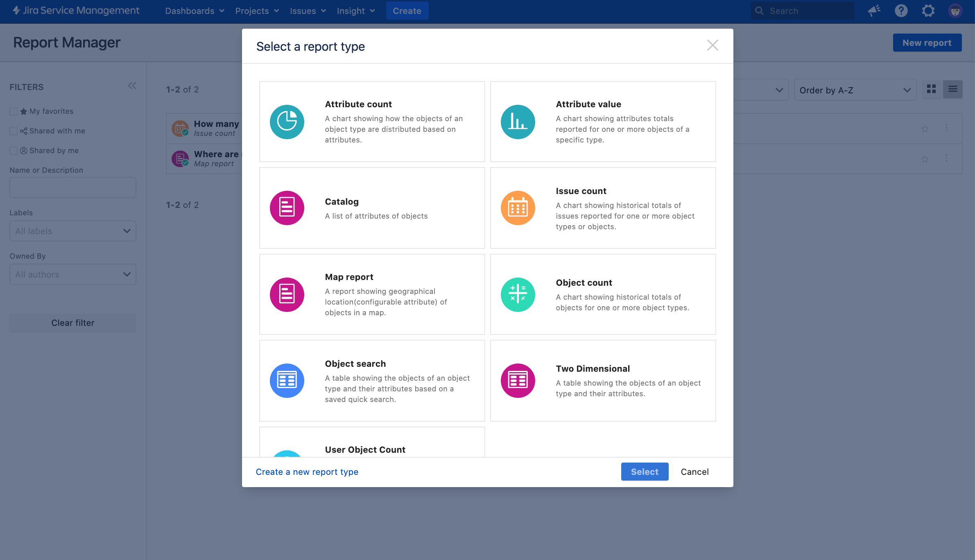Choose the Issue count calendar icon
Viewport: 975px width, 560px height.
518,208
